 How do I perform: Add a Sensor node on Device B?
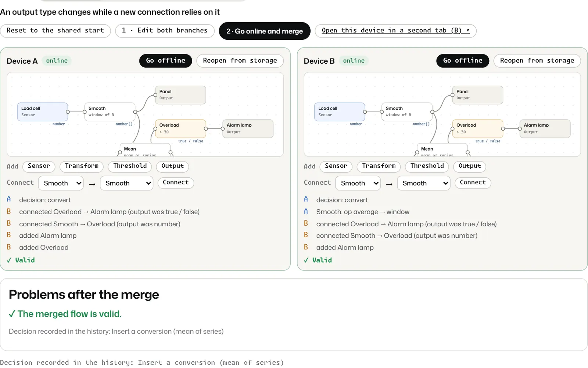point(336,166)
